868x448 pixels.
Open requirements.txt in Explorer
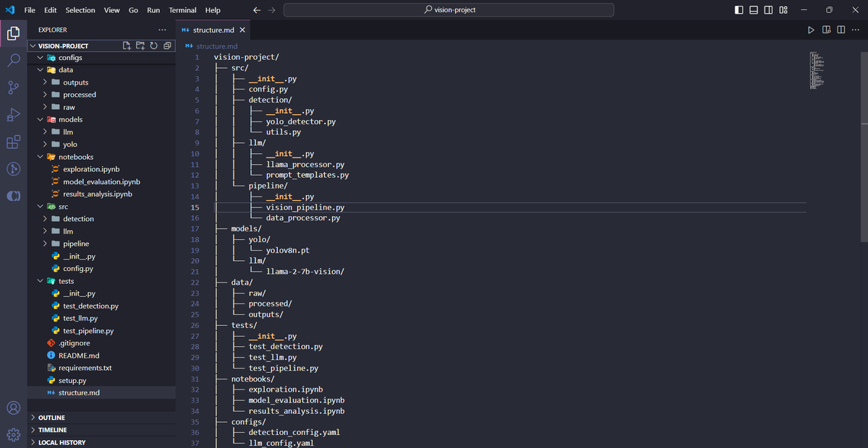101,368
